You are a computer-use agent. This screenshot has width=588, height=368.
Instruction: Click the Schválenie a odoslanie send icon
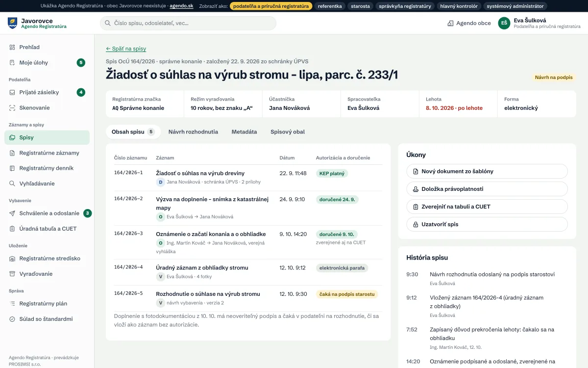coord(12,213)
